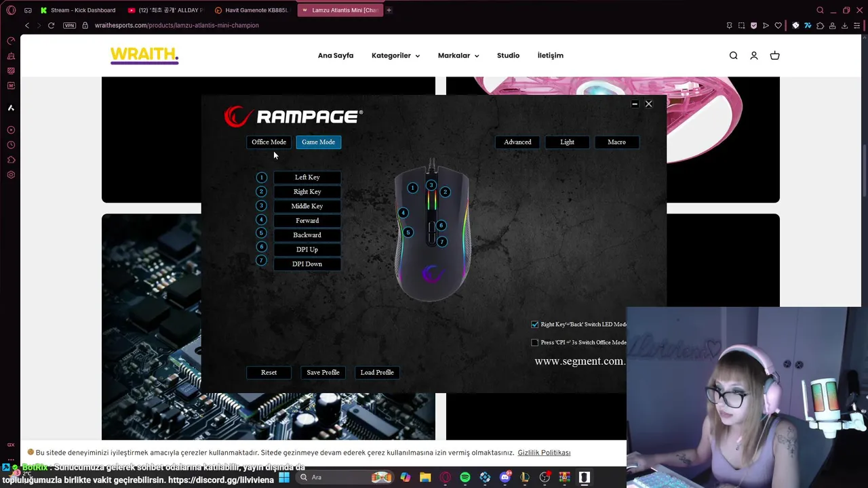The height and width of the screenshot is (488, 868).
Task: Add page to bookmarks with heart icon
Action: coord(778,25)
